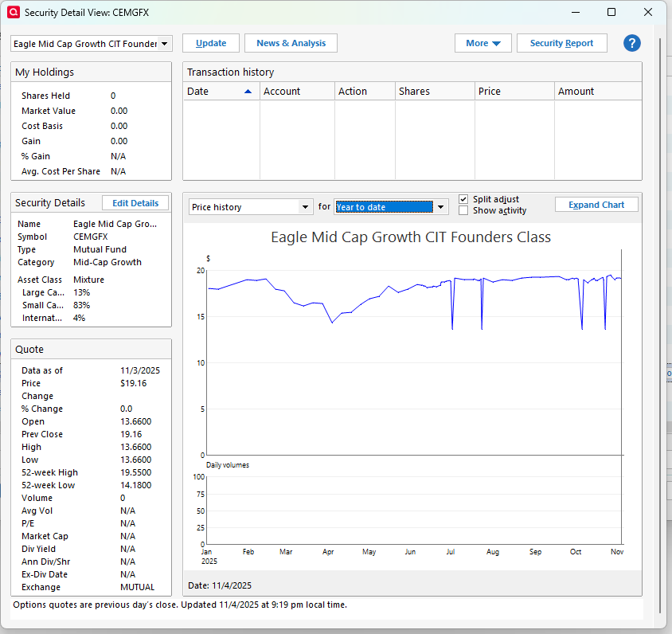
Task: Click the Date column sort arrow
Action: (248, 92)
